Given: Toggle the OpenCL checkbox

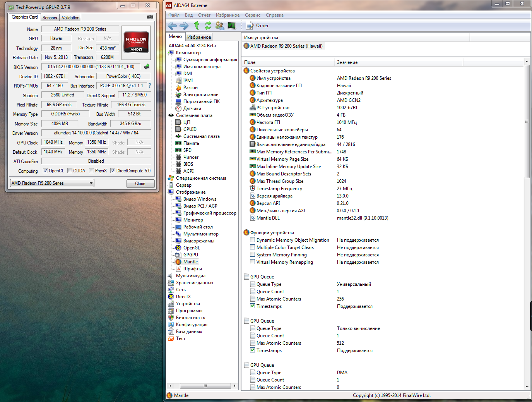Looking at the screenshot, I should tap(45, 171).
